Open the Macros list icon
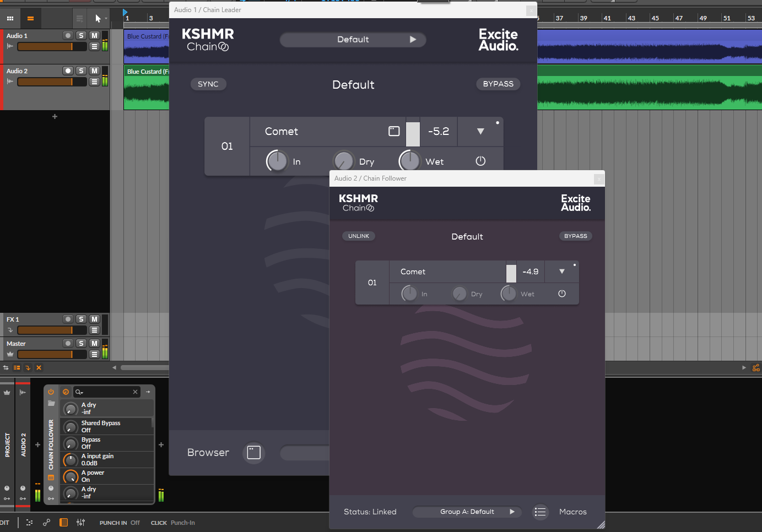Image resolution: width=762 pixels, height=532 pixels. pyautogui.click(x=541, y=512)
